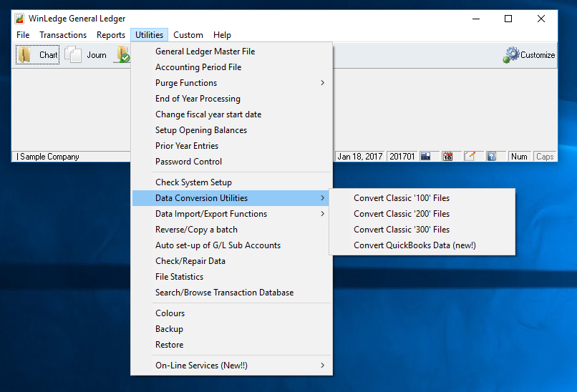Screen dimensions: 577x392
Task: Choose Convert Classic '100' Files
Action: tap(402, 198)
